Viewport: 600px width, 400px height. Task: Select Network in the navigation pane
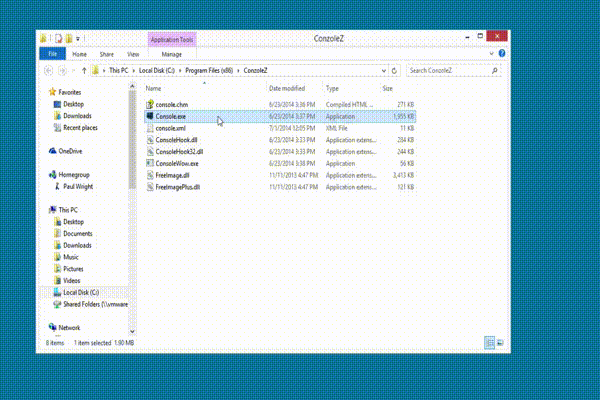click(69, 328)
